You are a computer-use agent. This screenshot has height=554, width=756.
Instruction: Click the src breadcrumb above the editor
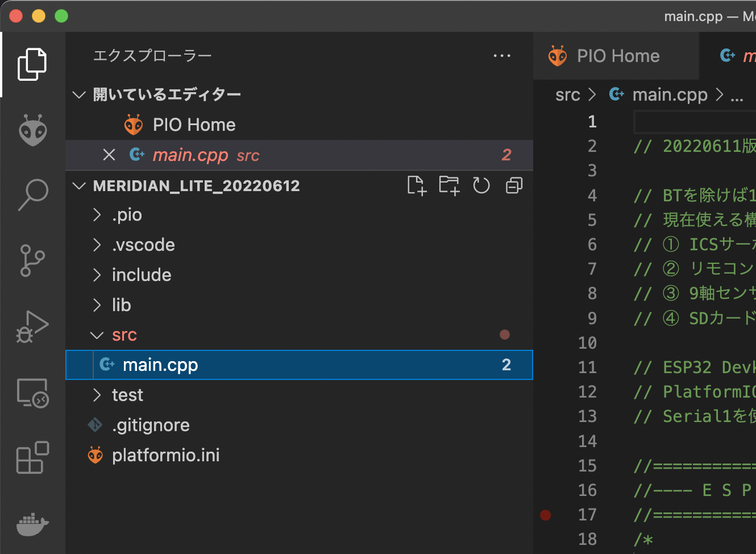[x=568, y=94]
